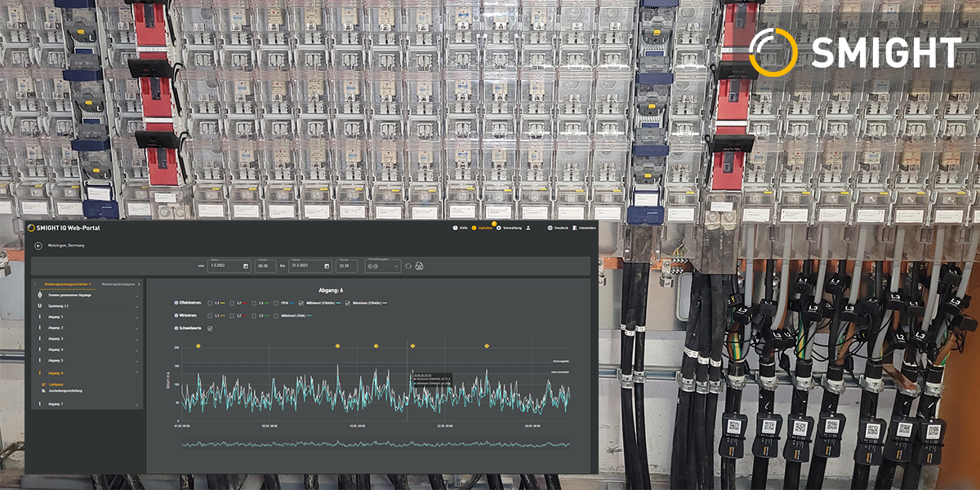This screenshot has height=490, width=980.
Task: Open the Hilfe help icon
Action: pos(455,228)
